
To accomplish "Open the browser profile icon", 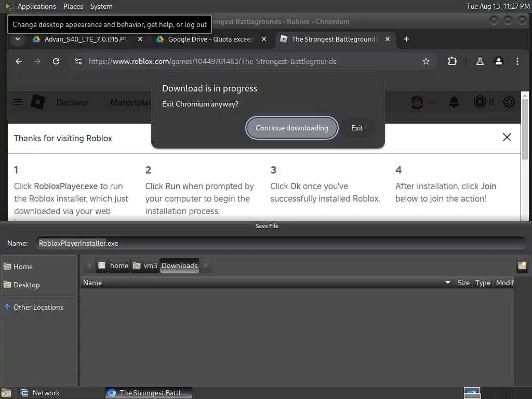I will coord(498,61).
